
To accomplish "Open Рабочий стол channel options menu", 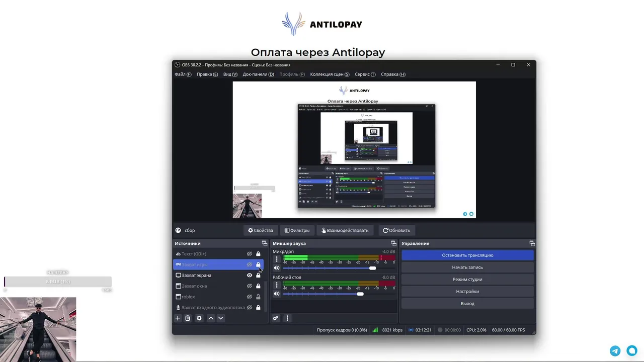I will (x=276, y=285).
